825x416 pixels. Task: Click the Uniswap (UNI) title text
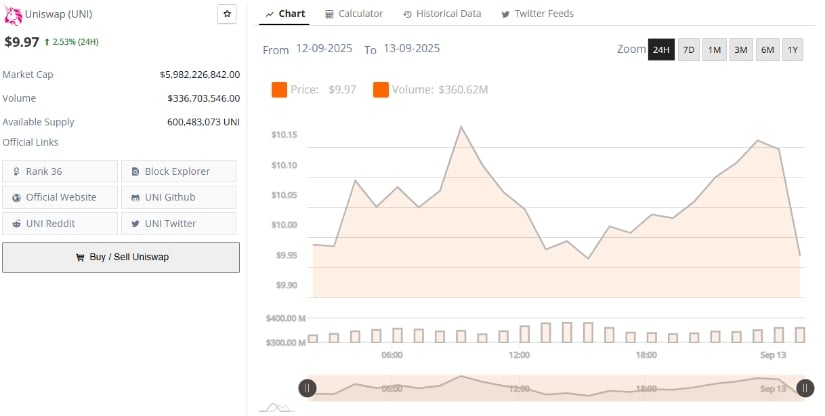[x=58, y=14]
